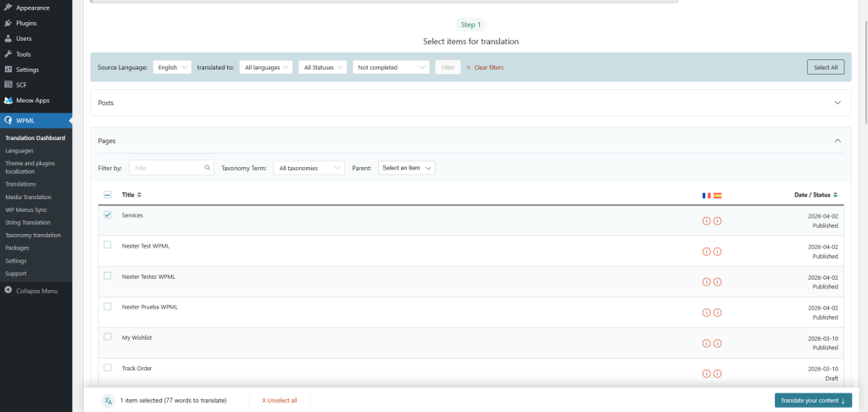Open Theme and plugins localization
This screenshot has height=412, width=868.
coord(30,167)
